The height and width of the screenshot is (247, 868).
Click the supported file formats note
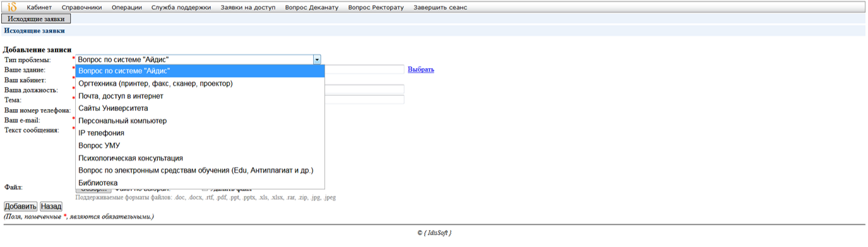click(206, 197)
